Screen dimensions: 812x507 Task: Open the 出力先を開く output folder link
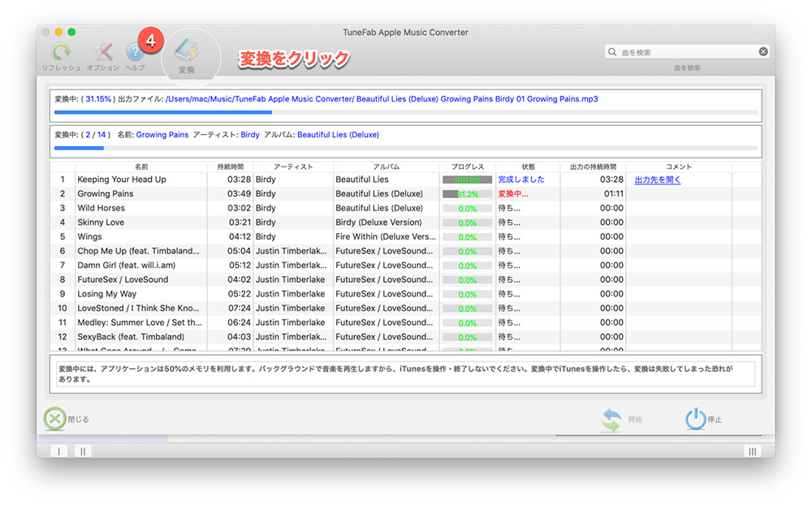tap(657, 180)
